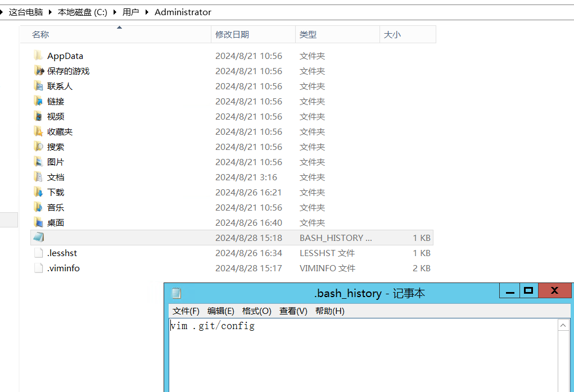Click the 搜索 folder icon
The height and width of the screenshot is (392, 574).
(38, 147)
